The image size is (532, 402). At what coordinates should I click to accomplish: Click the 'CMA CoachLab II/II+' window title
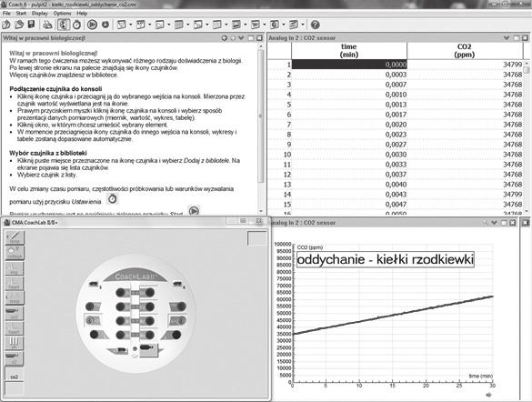35,223
